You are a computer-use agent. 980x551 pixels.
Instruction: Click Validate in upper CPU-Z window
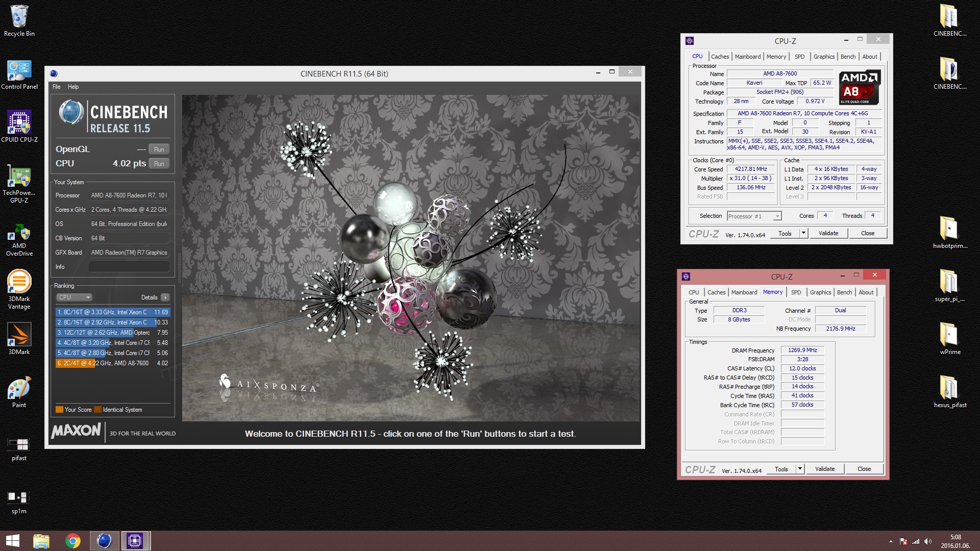828,233
